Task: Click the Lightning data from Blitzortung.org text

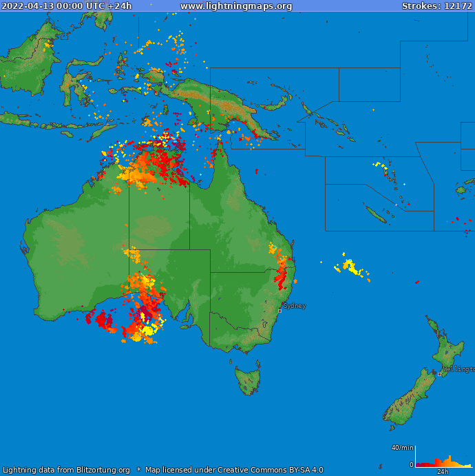Action: click(x=66, y=470)
